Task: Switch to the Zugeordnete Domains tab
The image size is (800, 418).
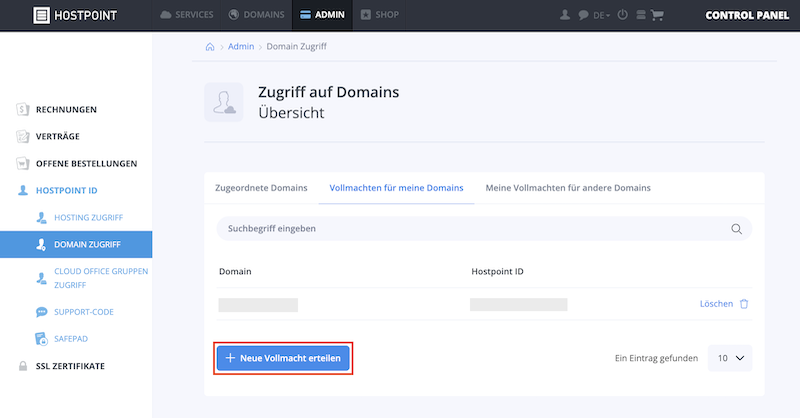Action: 261,188
